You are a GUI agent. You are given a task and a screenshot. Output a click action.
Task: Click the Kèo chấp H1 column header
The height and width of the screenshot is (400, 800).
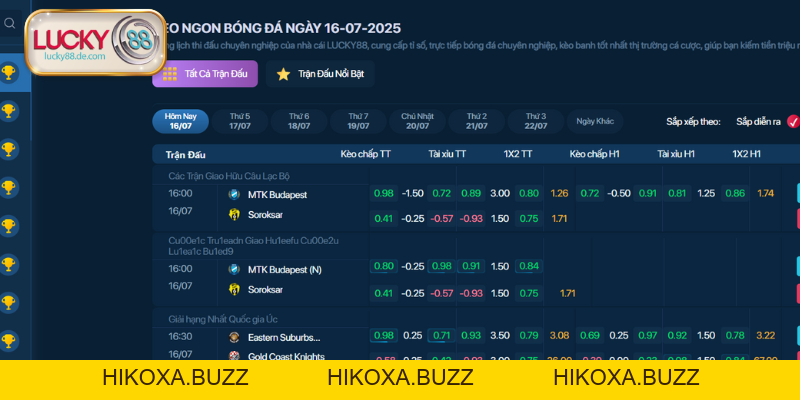coord(594,154)
